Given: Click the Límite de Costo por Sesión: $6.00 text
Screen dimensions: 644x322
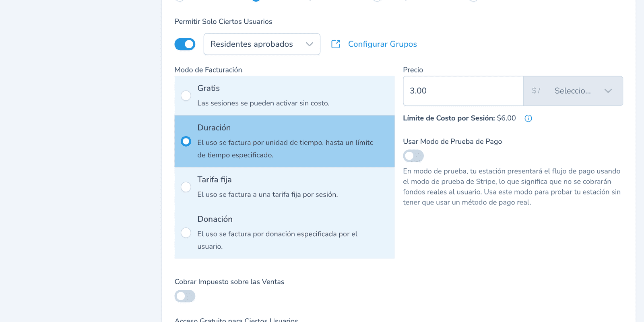Looking at the screenshot, I should 459,118.
